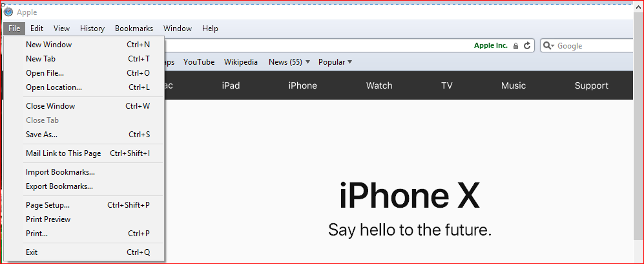This screenshot has width=644, height=264.
Task: Select Save As... menu entry
Action: click(84, 135)
